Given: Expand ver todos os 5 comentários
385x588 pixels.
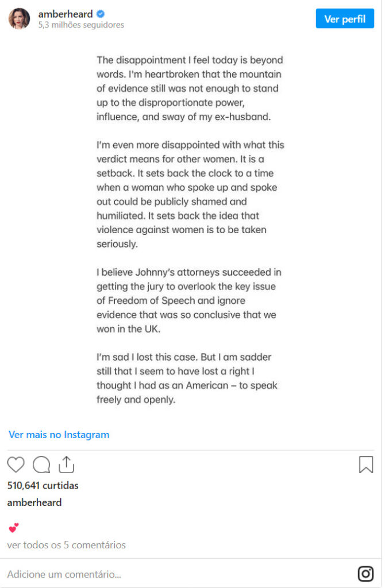Looking at the screenshot, I should [66, 545].
